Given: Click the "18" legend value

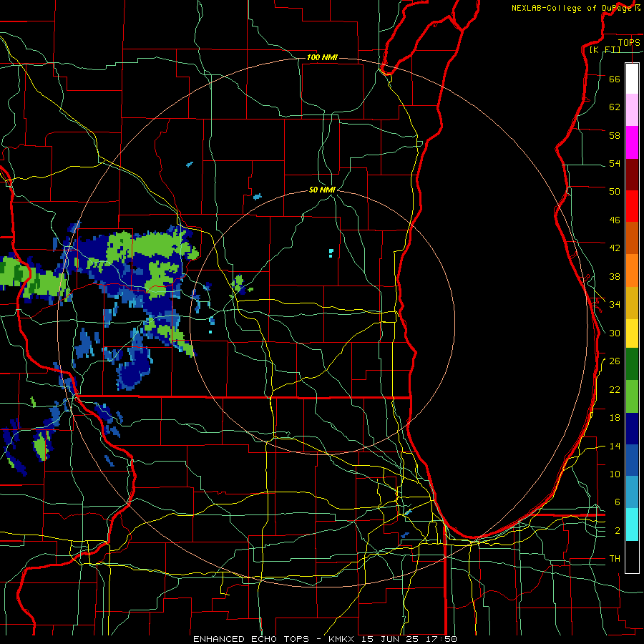Looking at the screenshot, I should pyautogui.click(x=615, y=418).
